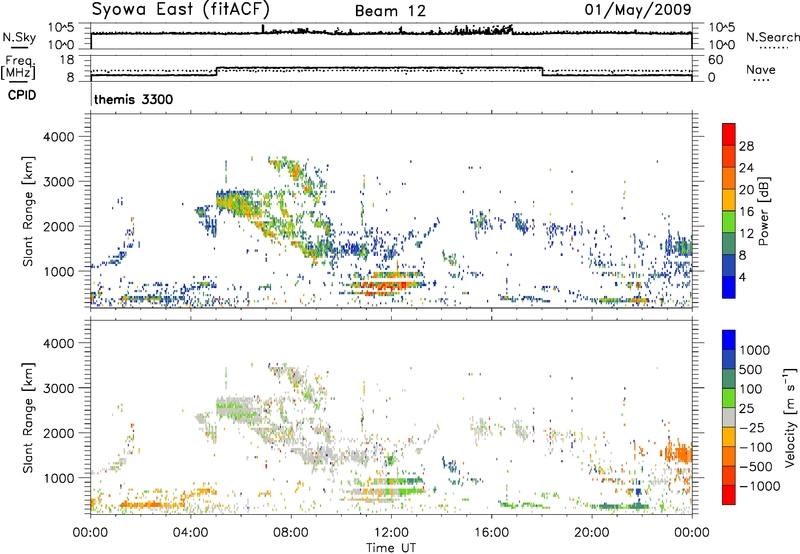Click the "60" Nave axis tick

(716, 60)
